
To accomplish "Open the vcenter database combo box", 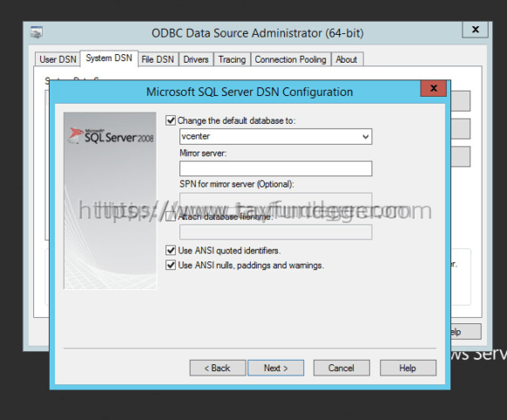I will pyautogui.click(x=275, y=137).
